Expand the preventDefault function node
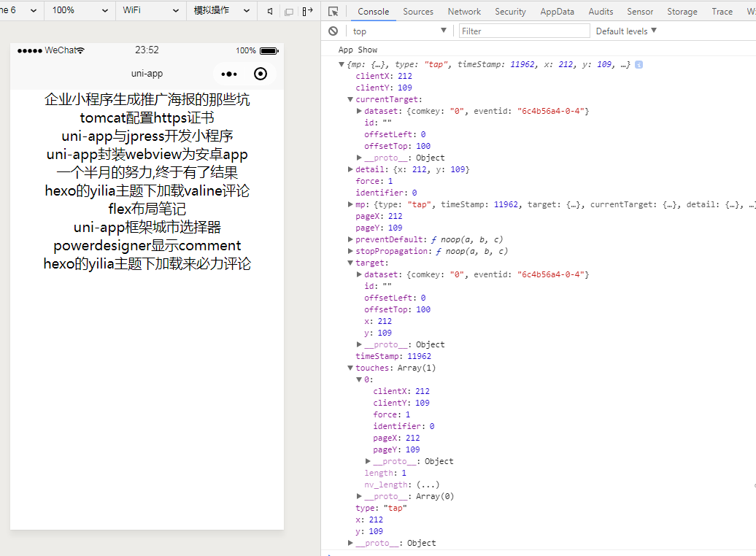This screenshot has height=556, width=756. click(350, 239)
